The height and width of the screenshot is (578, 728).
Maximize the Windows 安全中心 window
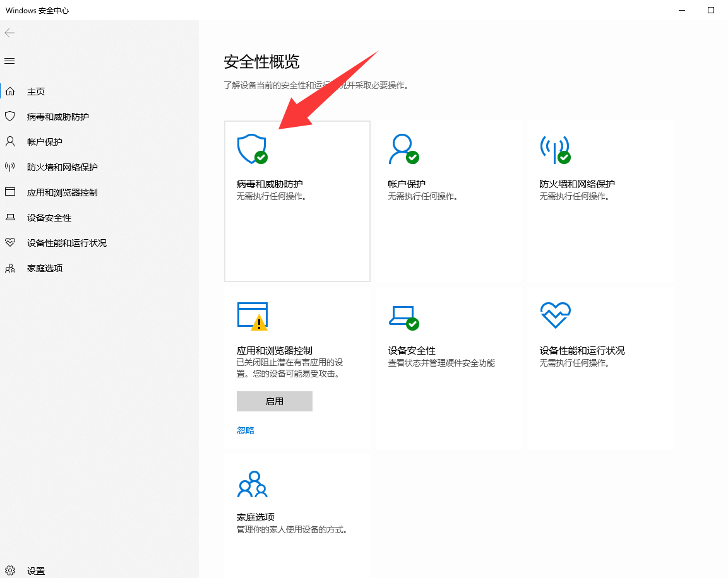click(710, 10)
